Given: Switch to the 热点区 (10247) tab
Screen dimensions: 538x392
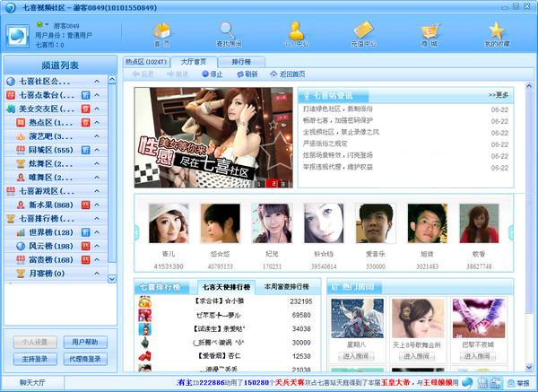Looking at the screenshot, I should click(x=146, y=62).
